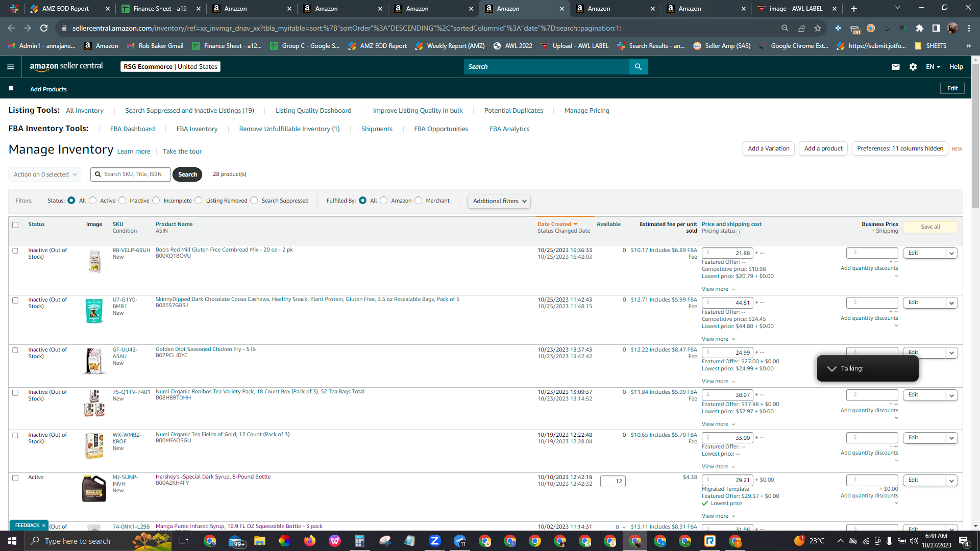Open the Additional filters dropdown
This screenshot has height=551, width=980.
(499, 201)
